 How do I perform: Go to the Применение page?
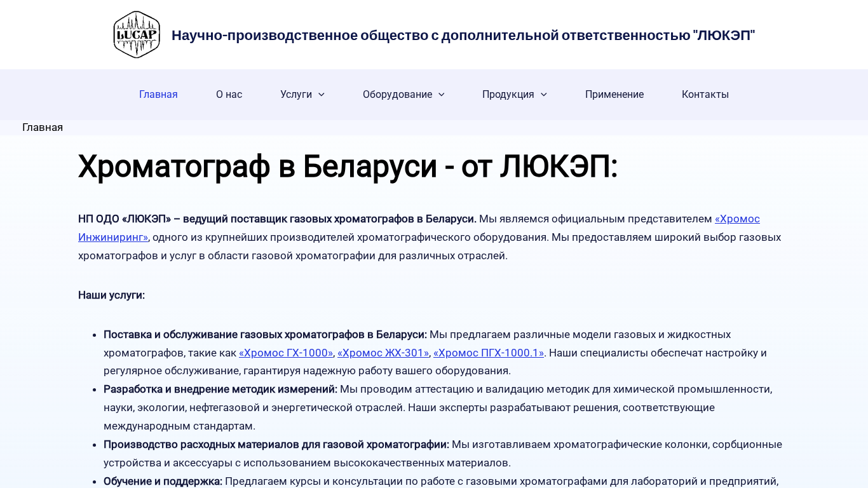click(614, 94)
